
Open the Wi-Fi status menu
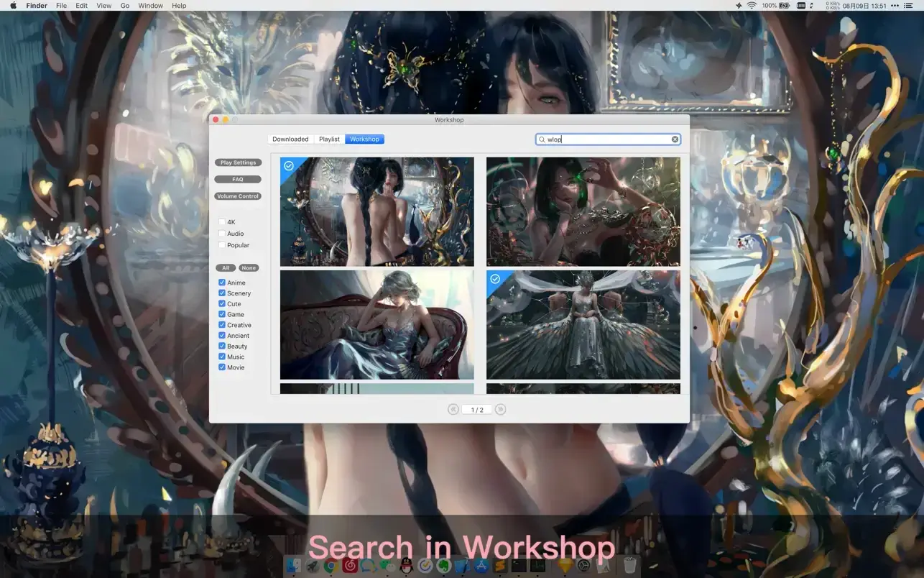[x=752, y=6]
